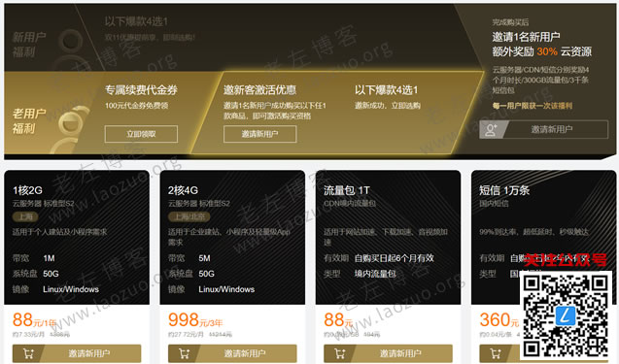Screen dimensions: 619x364
Task: Open the 流量包 1T product title
Action: (x=347, y=190)
